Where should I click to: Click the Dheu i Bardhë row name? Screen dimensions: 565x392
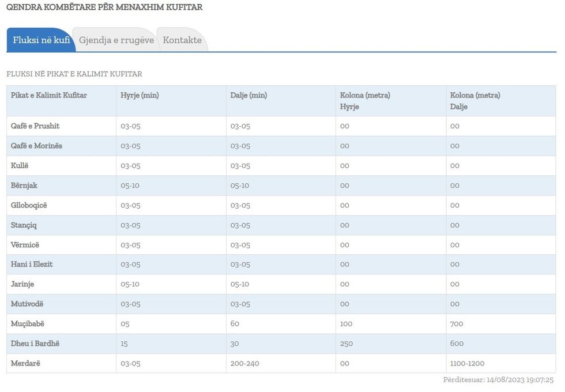pos(35,344)
